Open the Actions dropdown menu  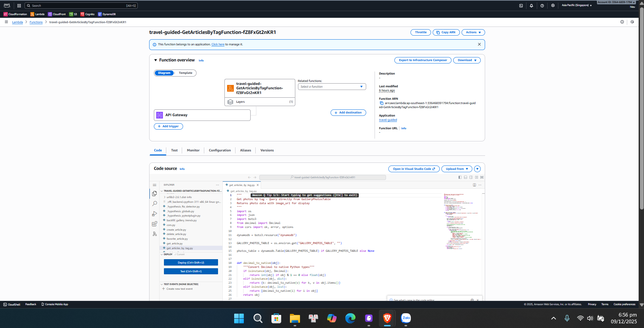pos(473,32)
